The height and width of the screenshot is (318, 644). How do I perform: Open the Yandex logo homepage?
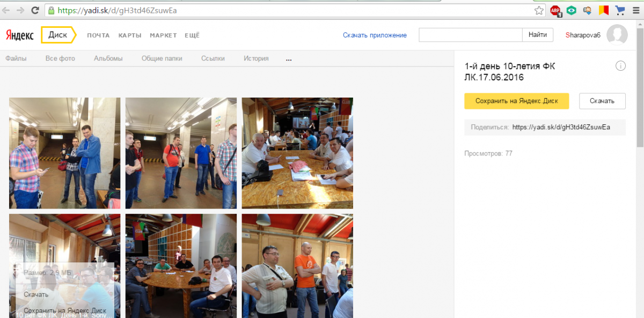(x=20, y=35)
